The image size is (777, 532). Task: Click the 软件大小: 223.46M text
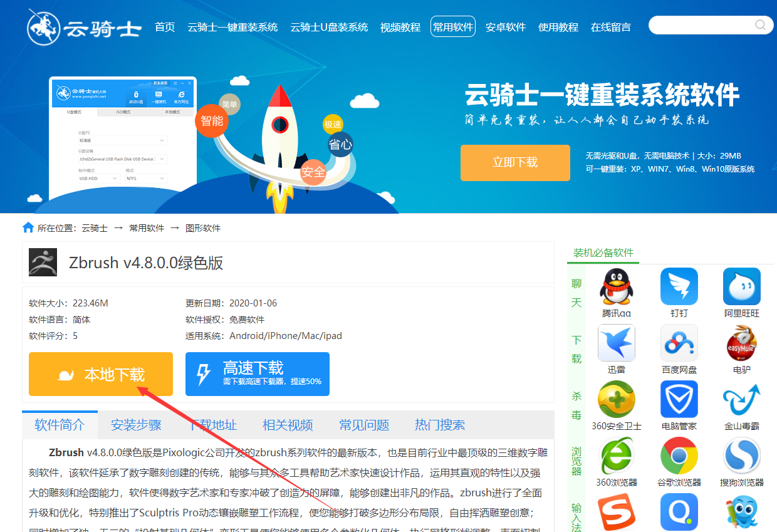point(69,303)
